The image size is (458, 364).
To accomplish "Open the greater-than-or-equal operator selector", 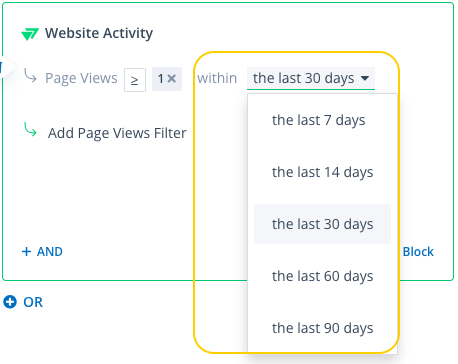I will (135, 80).
